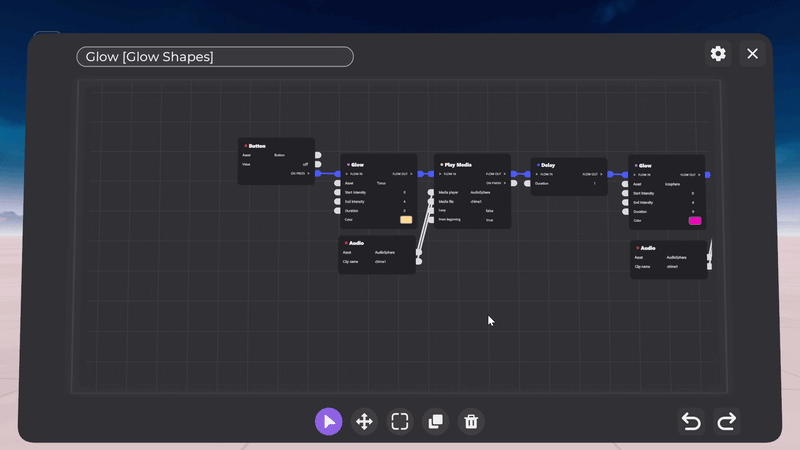800x450 pixels.
Task: Click the Icosphere Glow node's FLOW IN port
Action: coord(626,175)
